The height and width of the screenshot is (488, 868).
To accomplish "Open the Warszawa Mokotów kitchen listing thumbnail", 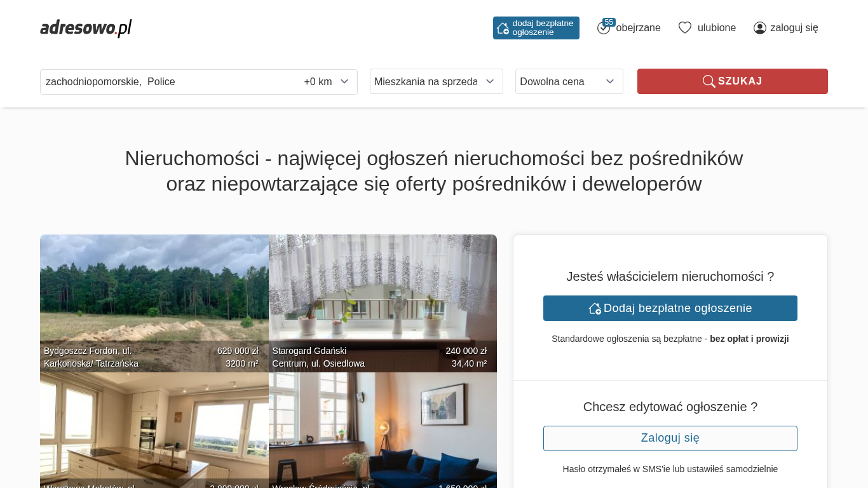I will pyautogui.click(x=154, y=430).
